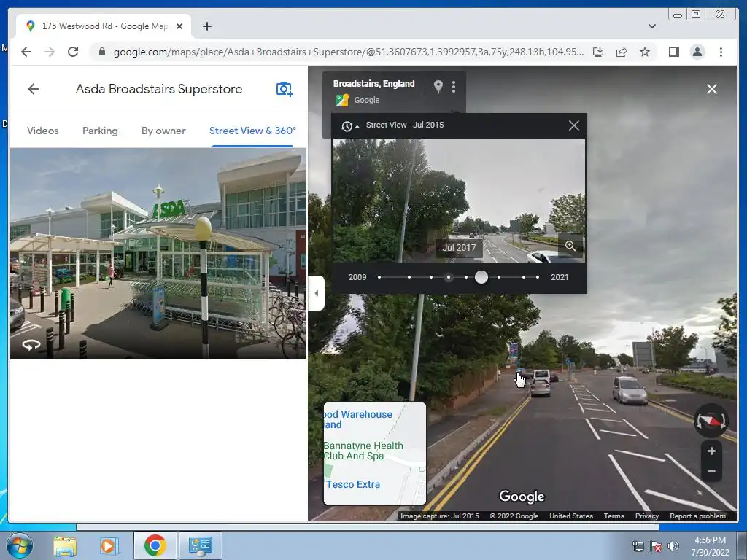Viewport: 747px width, 560px height.
Task: Switch to the Videos tab
Action: (x=43, y=131)
